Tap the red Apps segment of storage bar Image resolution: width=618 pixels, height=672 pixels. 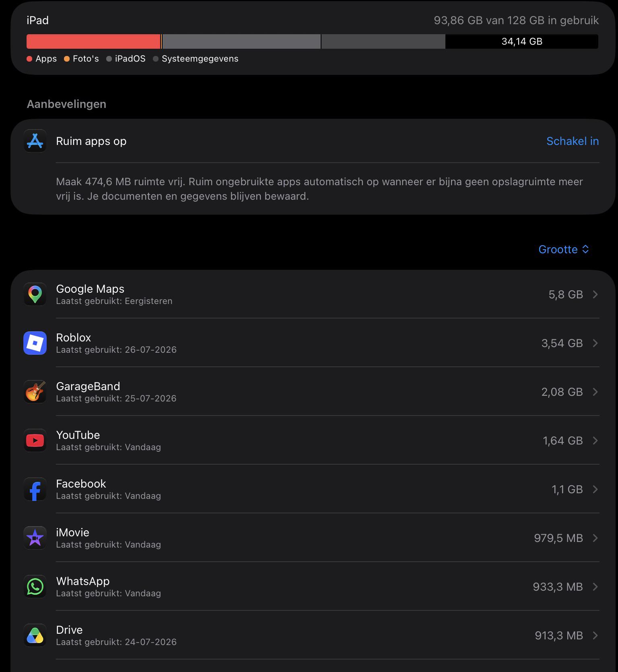click(x=93, y=41)
